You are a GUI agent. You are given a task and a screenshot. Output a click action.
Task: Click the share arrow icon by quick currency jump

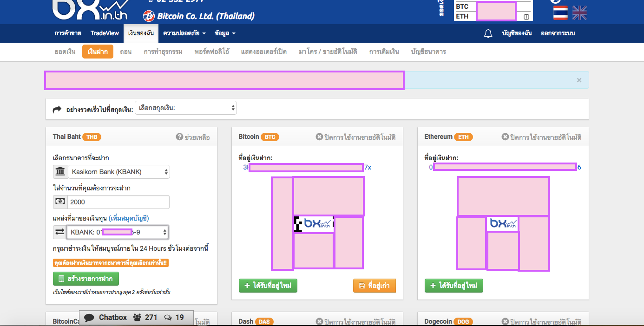click(x=57, y=110)
